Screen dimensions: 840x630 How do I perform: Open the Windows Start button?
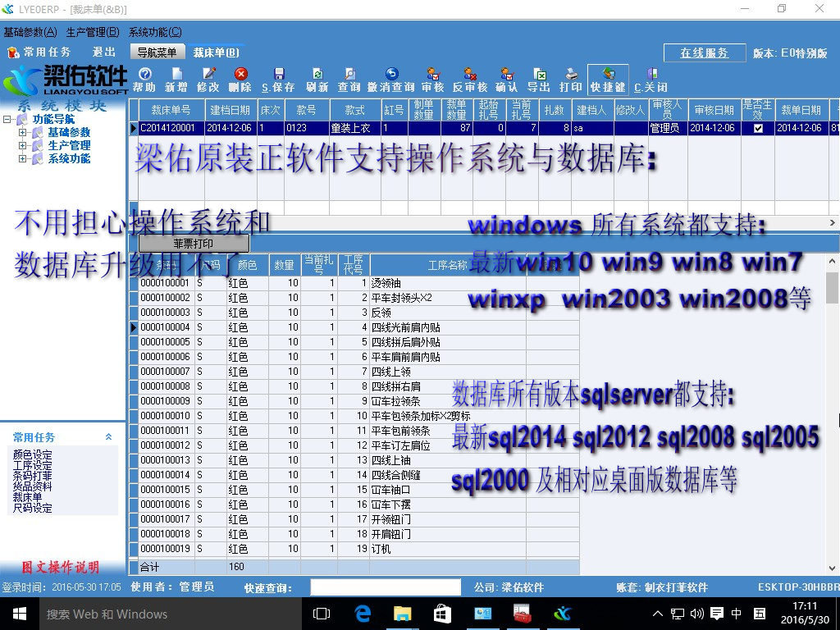pyautogui.click(x=20, y=614)
